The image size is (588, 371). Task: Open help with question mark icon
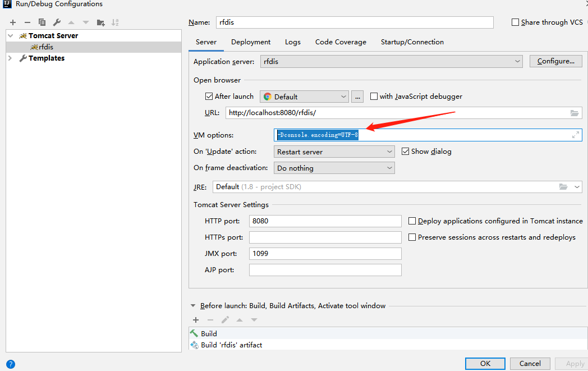tap(11, 364)
